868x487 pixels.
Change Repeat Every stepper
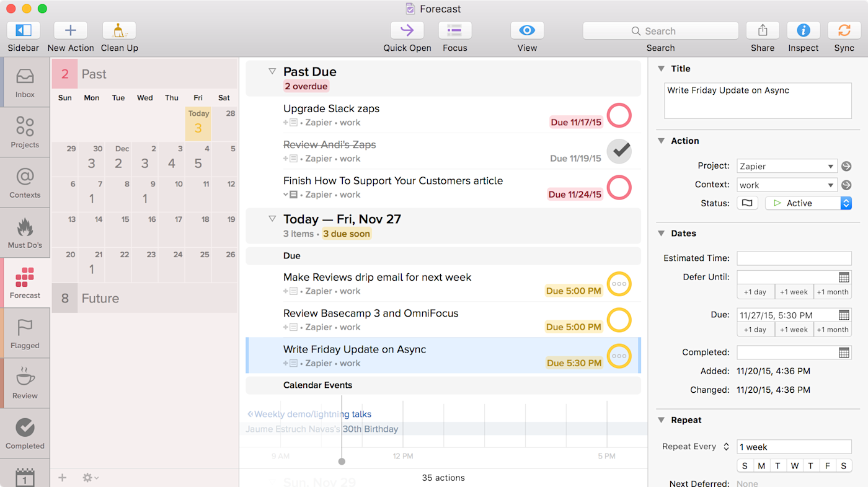tap(726, 447)
